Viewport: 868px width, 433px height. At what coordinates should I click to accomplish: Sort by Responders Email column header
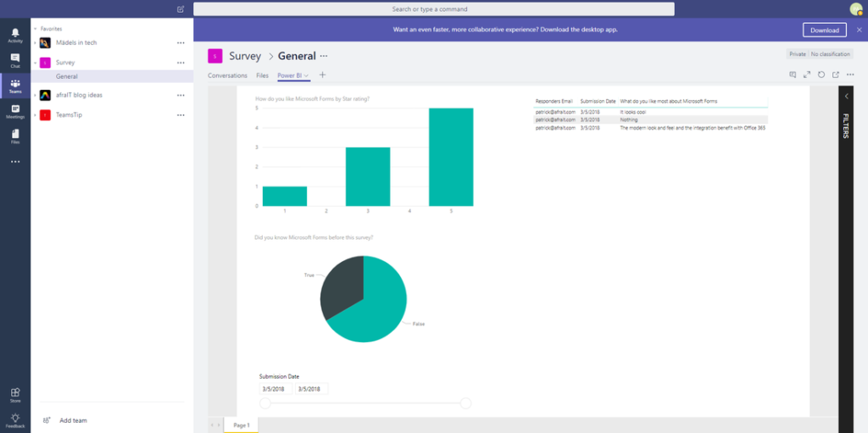coord(554,101)
